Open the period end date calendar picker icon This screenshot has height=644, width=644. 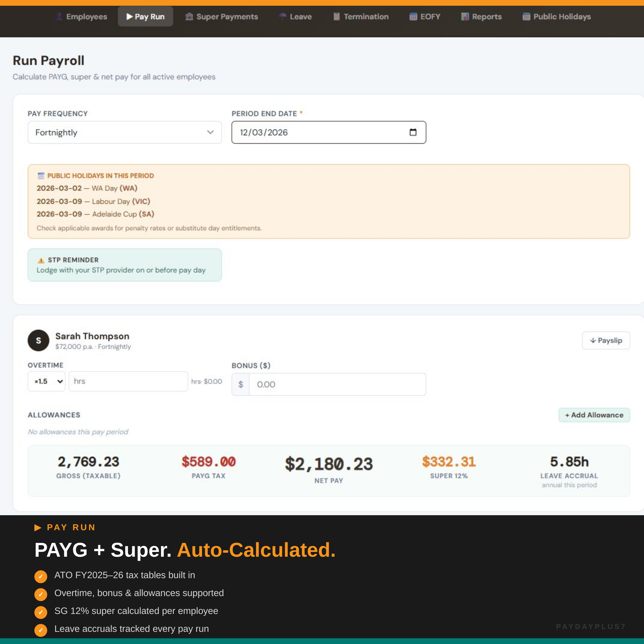pos(413,132)
